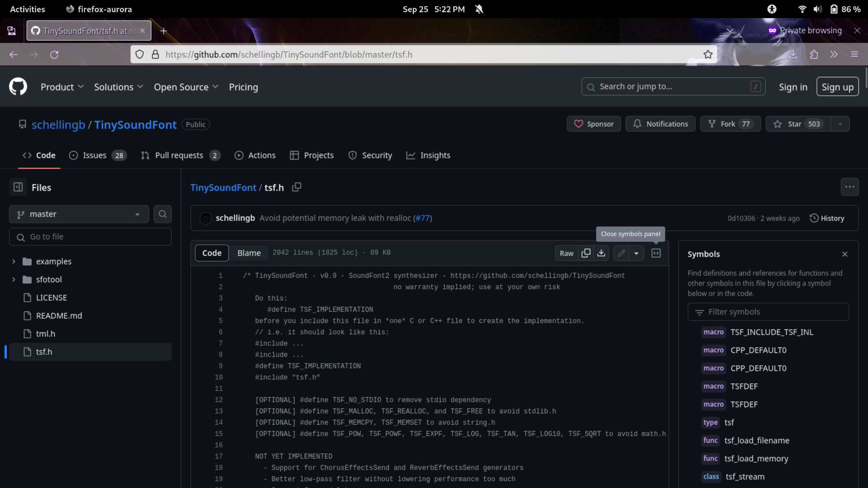Download the raw file
Image resolution: width=868 pixels, height=488 pixels.
pyautogui.click(x=601, y=253)
